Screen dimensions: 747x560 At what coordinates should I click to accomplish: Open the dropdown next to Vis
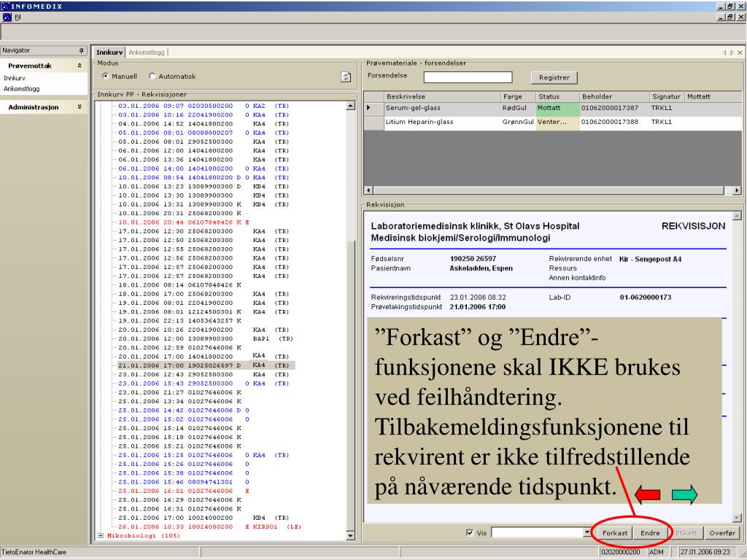tap(587, 533)
